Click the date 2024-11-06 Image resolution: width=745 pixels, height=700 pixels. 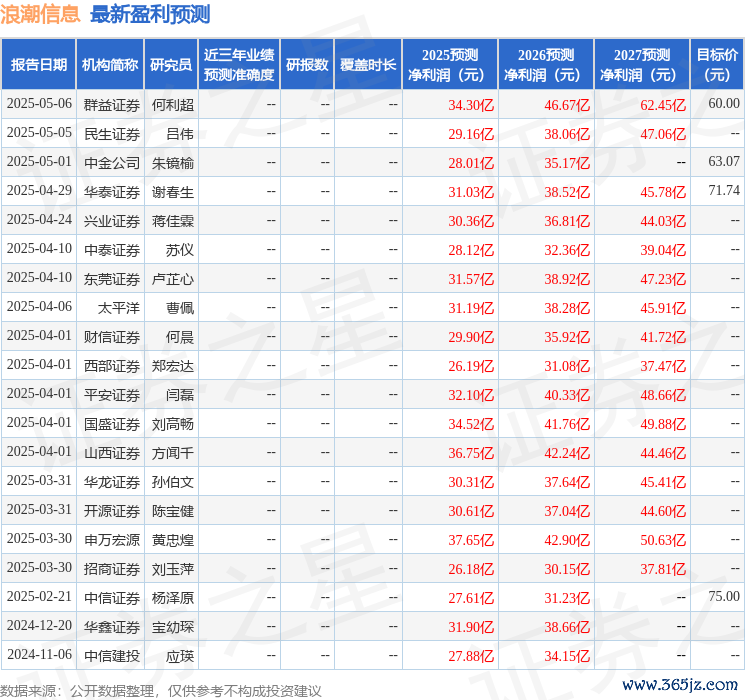click(x=39, y=654)
